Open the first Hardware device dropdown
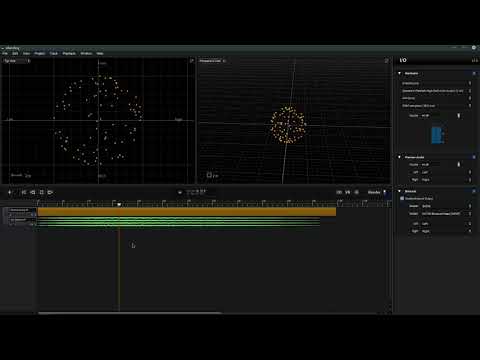The width and height of the screenshot is (480, 360). point(437,83)
